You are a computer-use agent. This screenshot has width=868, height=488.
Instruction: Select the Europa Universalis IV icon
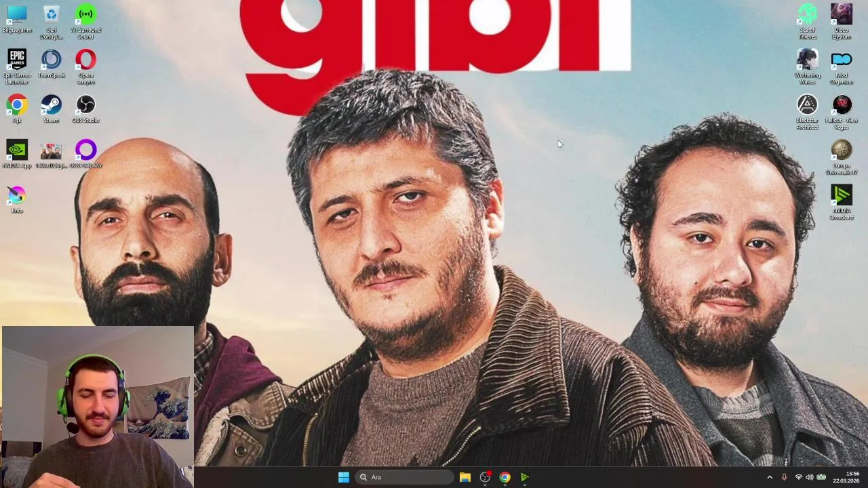pyautogui.click(x=842, y=157)
